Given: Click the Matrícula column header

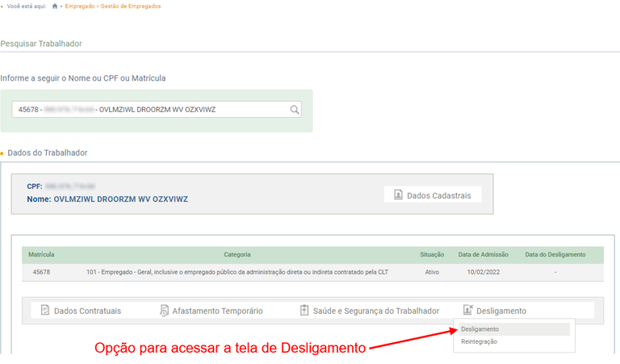Looking at the screenshot, I should click(x=41, y=254).
